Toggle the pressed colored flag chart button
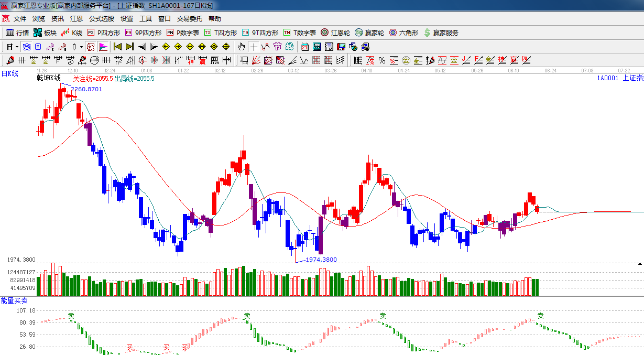 tap(103, 47)
